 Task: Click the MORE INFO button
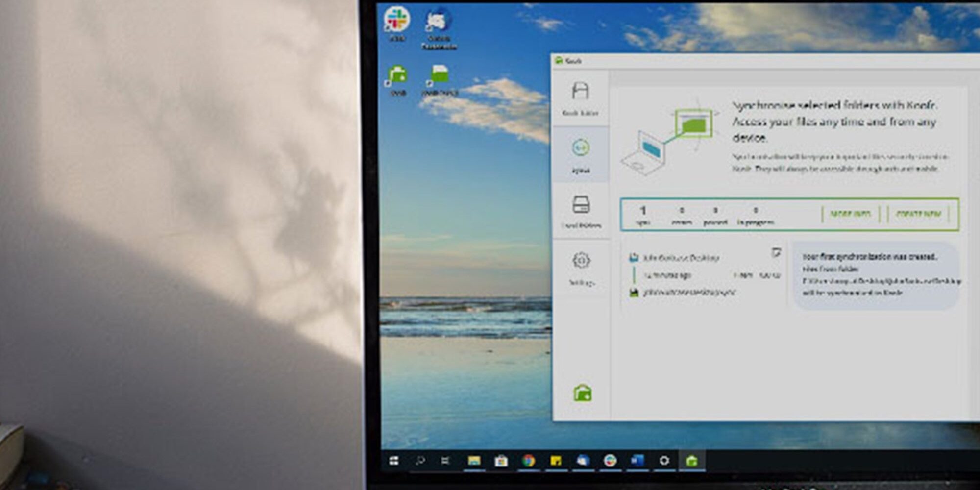[x=850, y=214]
